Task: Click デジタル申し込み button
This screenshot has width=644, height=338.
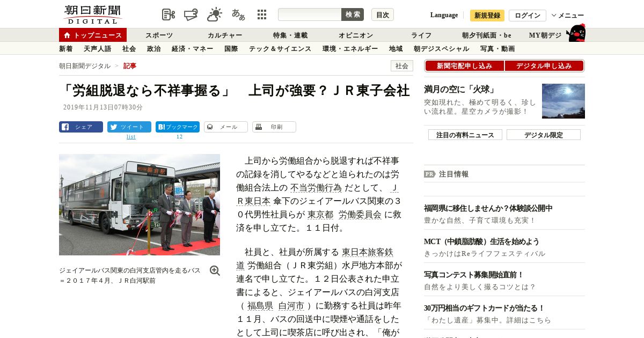Action: point(544,66)
